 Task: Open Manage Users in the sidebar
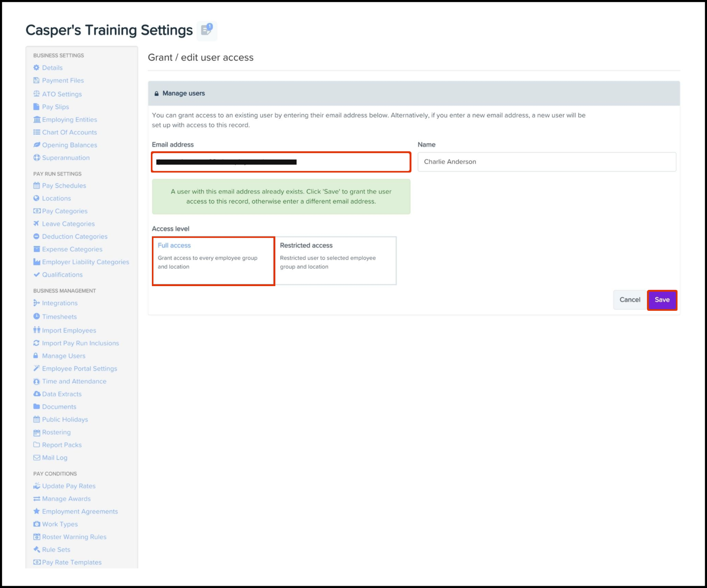point(63,356)
